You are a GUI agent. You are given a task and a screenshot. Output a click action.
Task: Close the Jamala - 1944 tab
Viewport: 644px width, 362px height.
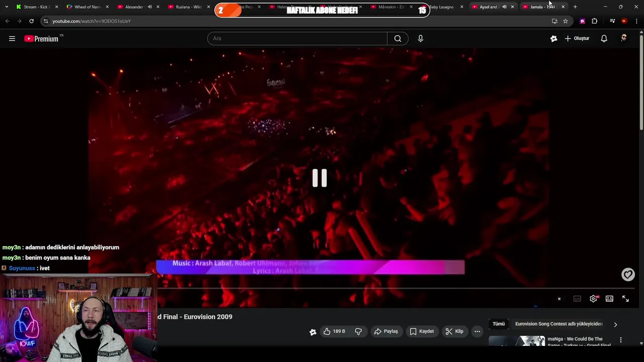563,7
